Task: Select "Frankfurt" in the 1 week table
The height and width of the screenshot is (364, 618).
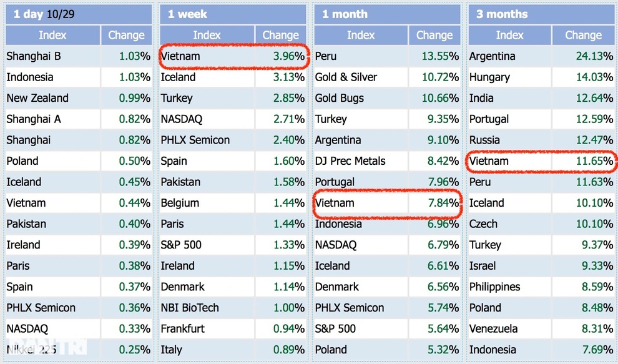Action: coord(182,328)
